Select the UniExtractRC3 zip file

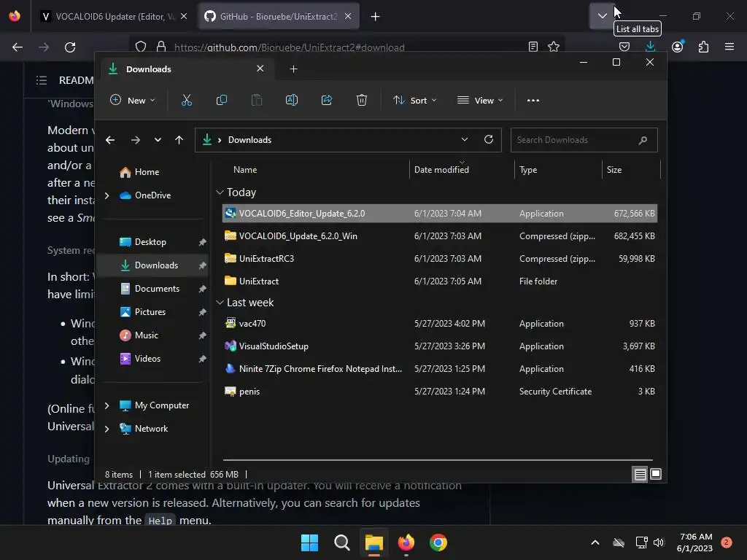click(x=440, y=259)
